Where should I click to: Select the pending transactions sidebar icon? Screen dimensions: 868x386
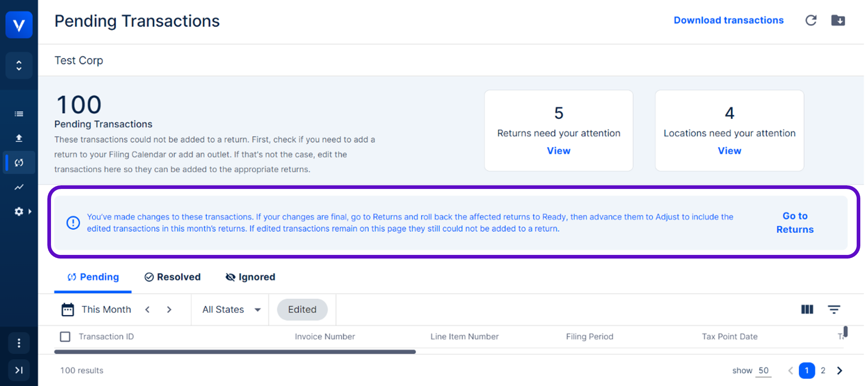19,163
